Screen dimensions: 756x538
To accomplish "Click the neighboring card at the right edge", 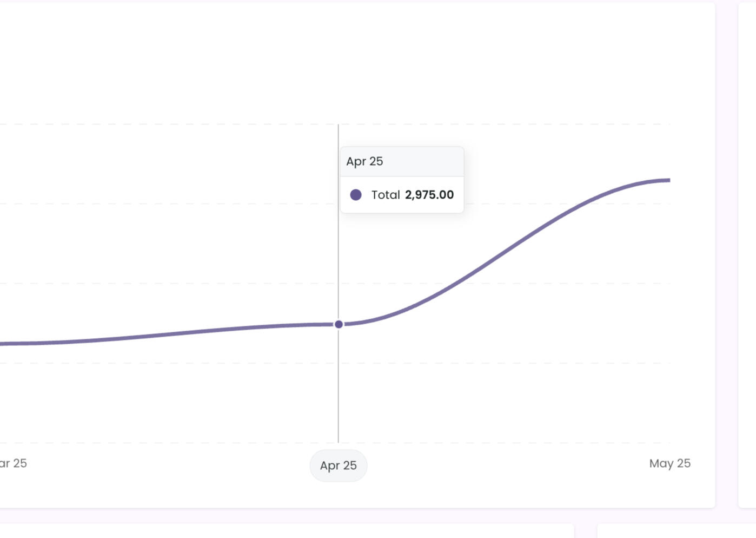I will 747,255.
